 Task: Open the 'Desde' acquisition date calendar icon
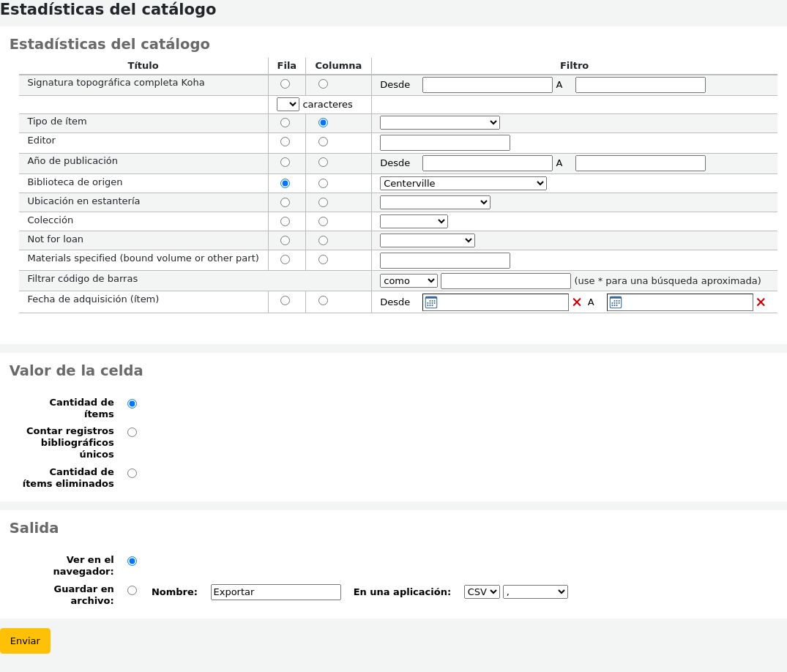click(x=431, y=302)
